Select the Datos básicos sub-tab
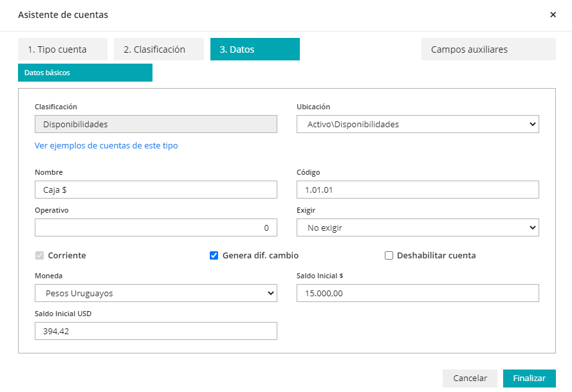The image size is (572, 392). point(85,73)
